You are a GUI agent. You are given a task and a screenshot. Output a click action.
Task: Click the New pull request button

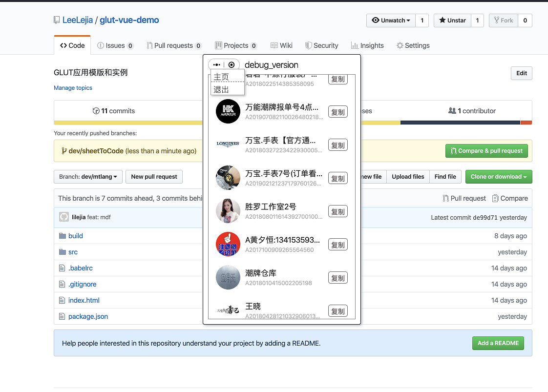[x=154, y=177]
